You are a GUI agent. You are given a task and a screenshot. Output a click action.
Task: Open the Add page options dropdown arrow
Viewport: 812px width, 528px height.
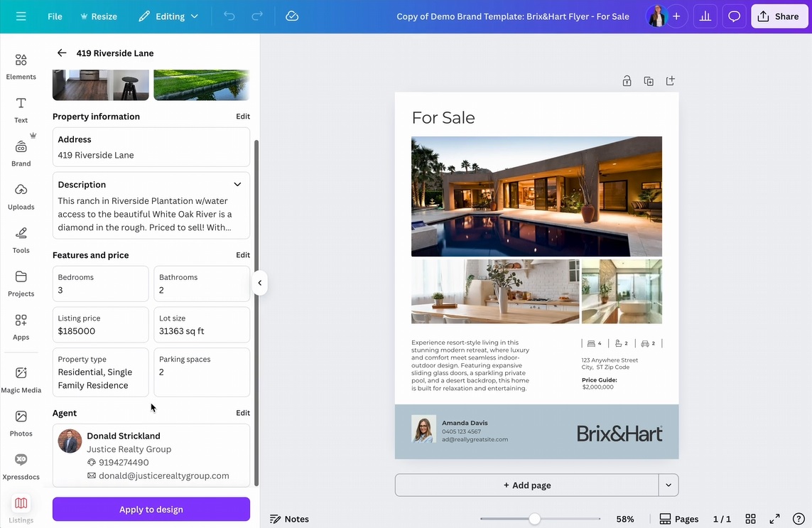coord(668,485)
